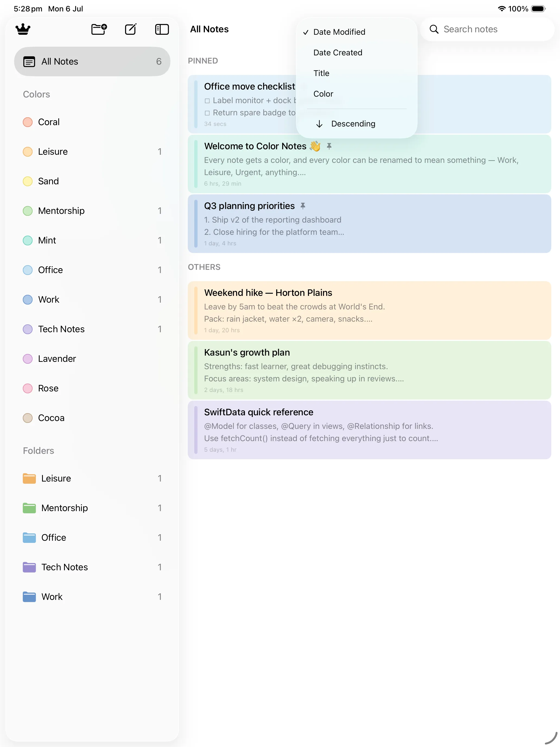Click the search magnifier icon
The height and width of the screenshot is (747, 560).
pyautogui.click(x=434, y=29)
